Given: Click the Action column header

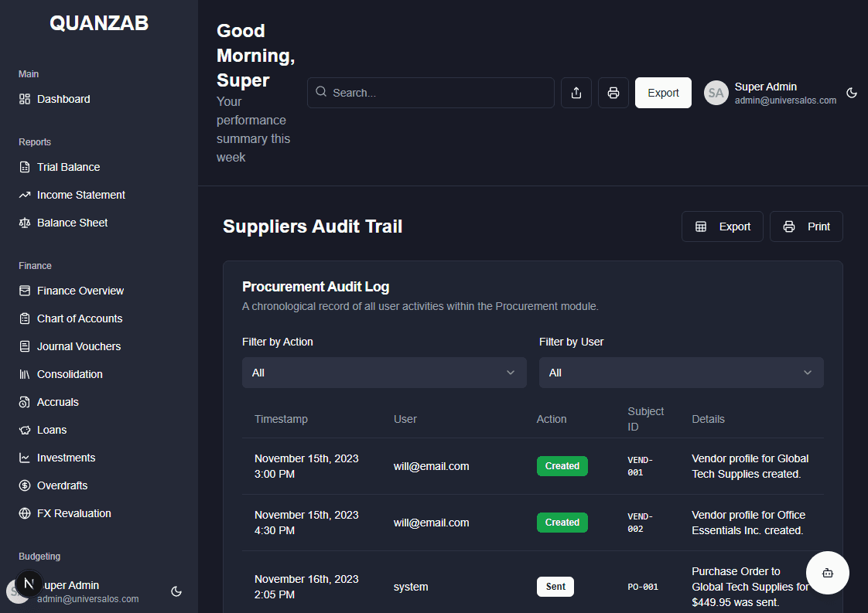Looking at the screenshot, I should pyautogui.click(x=552, y=420).
